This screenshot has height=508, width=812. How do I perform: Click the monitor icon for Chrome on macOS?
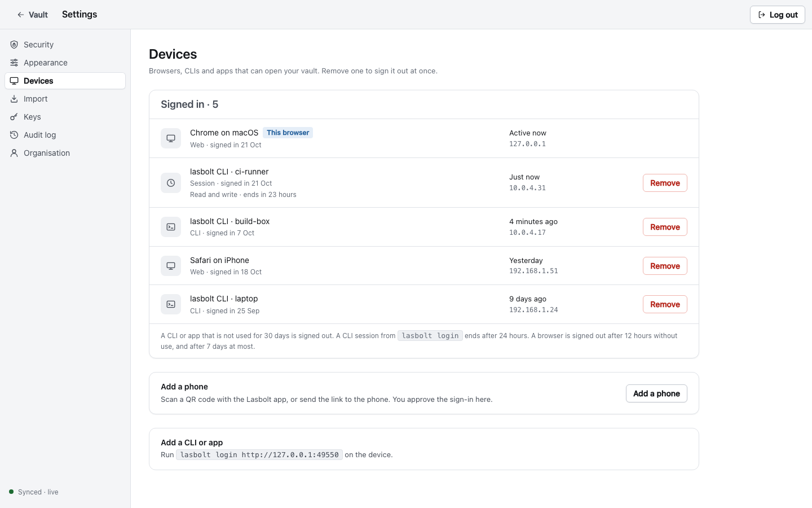click(171, 138)
